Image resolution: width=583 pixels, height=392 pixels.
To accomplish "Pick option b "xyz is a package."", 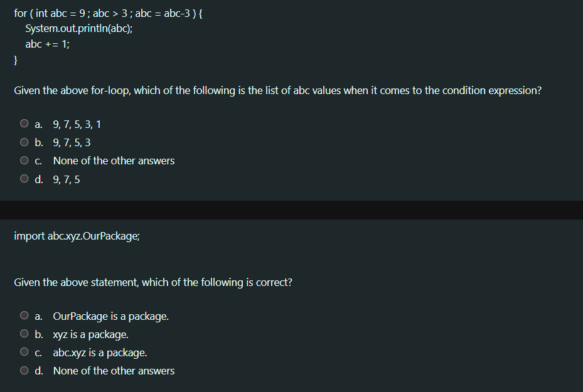I will coord(24,333).
